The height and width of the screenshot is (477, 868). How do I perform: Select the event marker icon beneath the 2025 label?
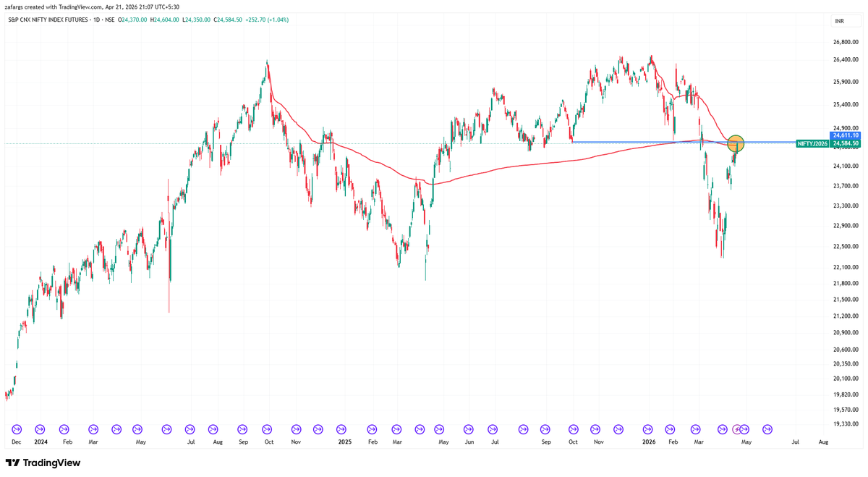tap(343, 429)
